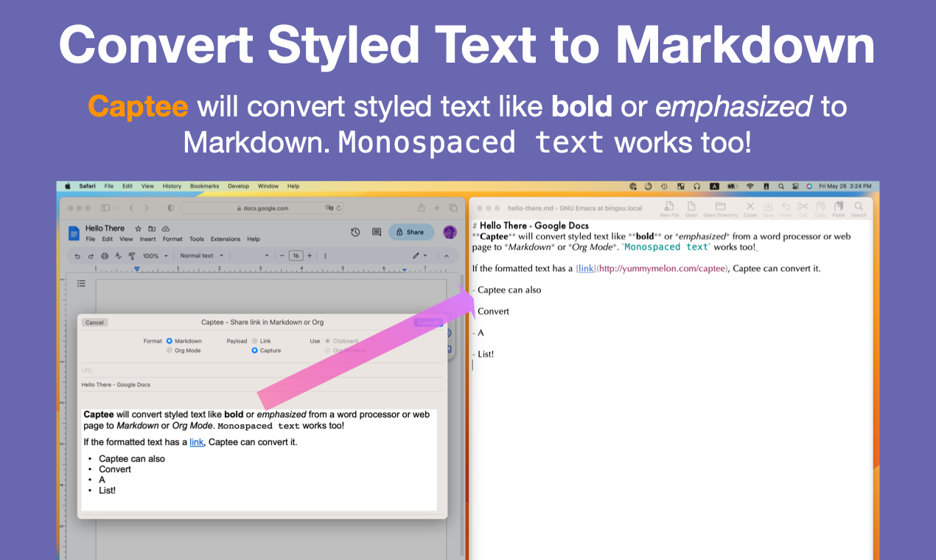
Task: Click the Google Docs home logo
Action: coord(74,234)
